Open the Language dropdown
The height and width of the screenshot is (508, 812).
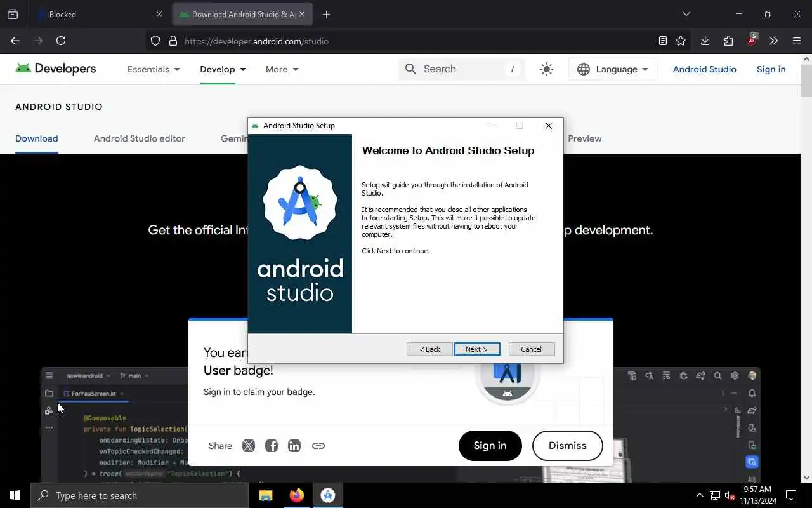pos(613,69)
